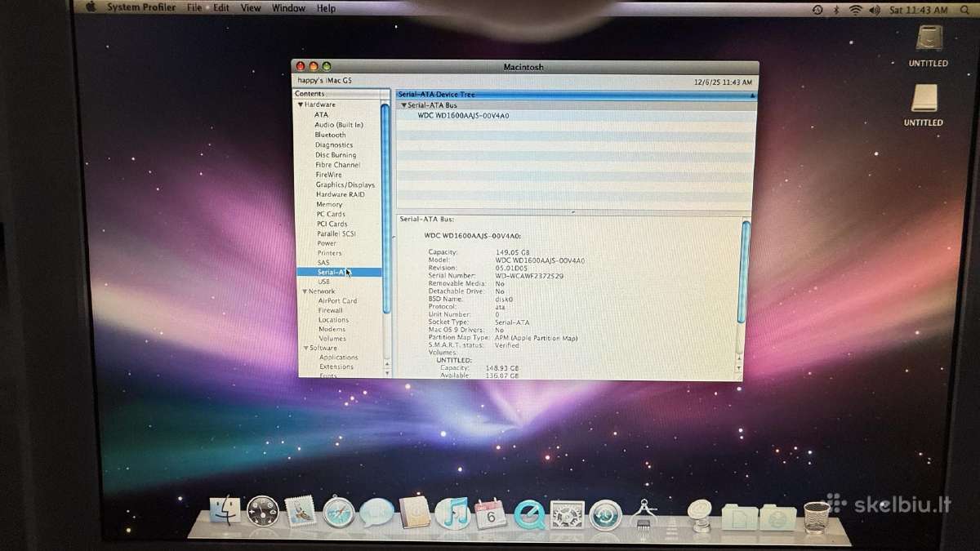Viewport: 980px width, 551px height.
Task: Select Parallel SCSI in the sidebar
Action: (336, 233)
